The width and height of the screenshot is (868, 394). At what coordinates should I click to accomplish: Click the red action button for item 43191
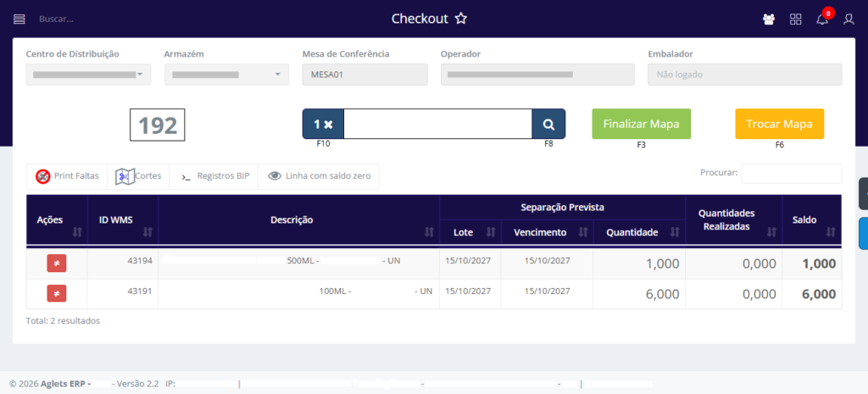[57, 294]
